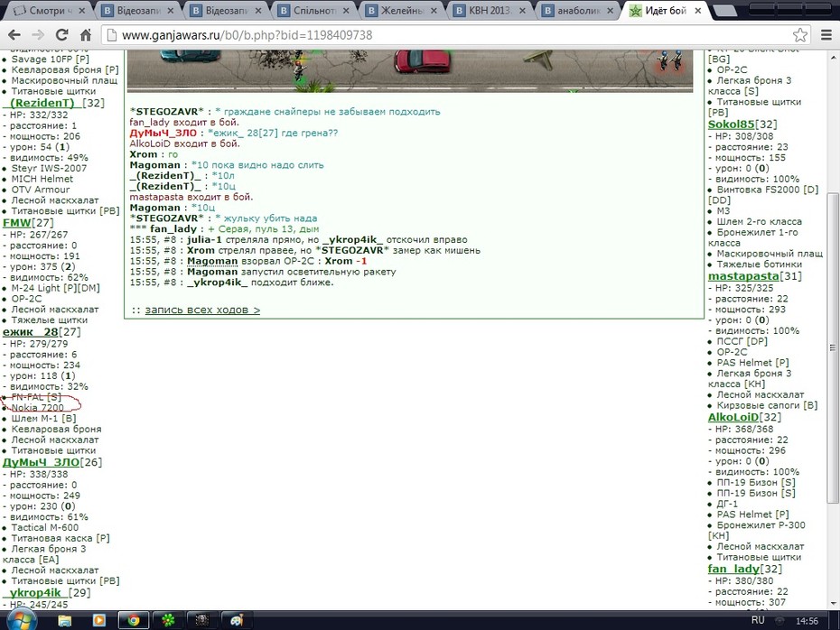Click 'Бронежилет P-300' item text

[761, 525]
